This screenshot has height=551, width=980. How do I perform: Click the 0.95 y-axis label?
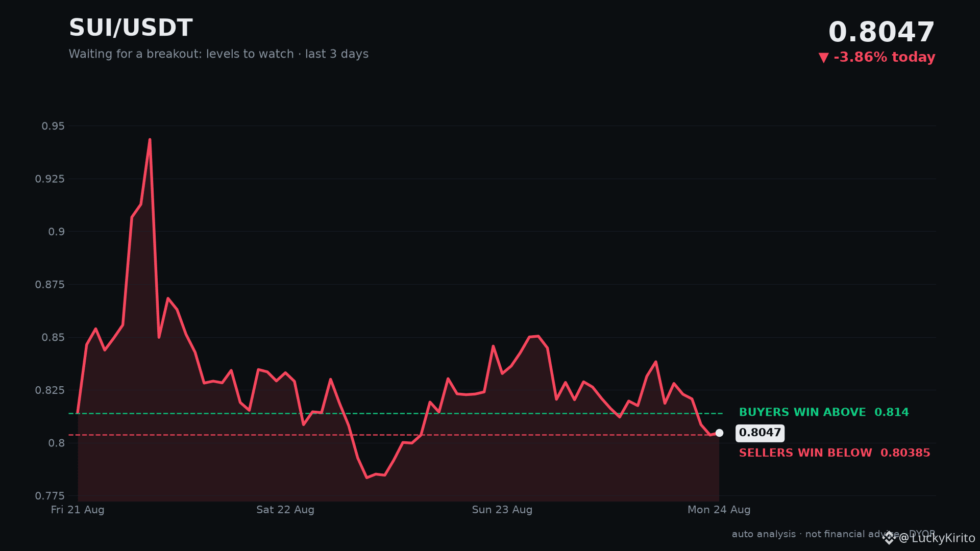(53, 126)
